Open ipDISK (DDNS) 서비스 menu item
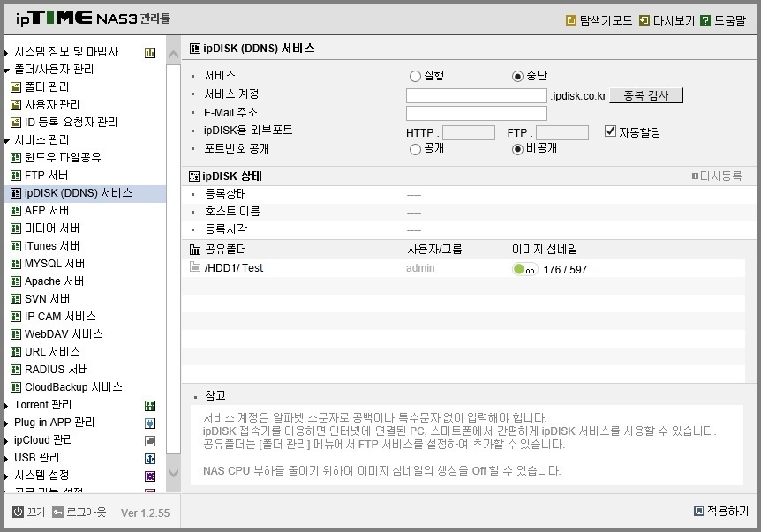The image size is (761, 532). click(x=85, y=193)
